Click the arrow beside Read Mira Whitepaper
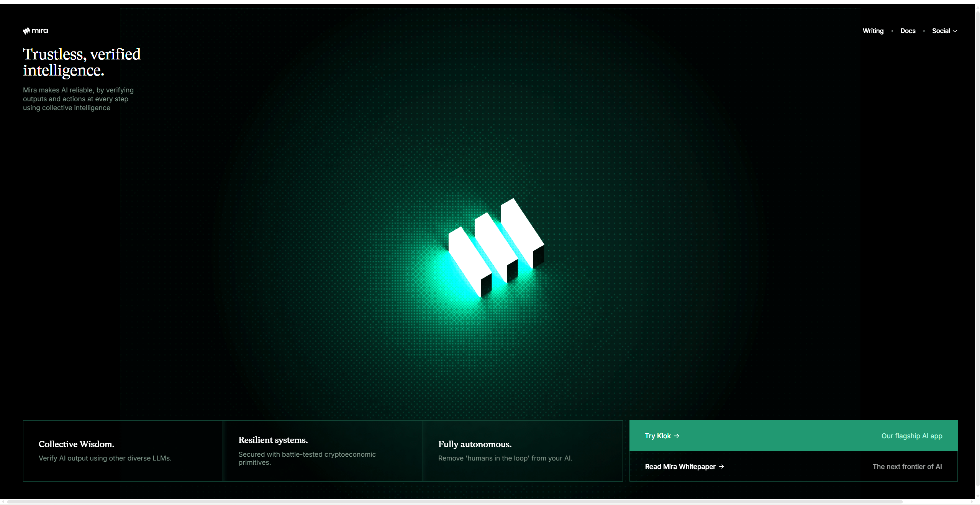This screenshot has width=980, height=505. click(721, 466)
